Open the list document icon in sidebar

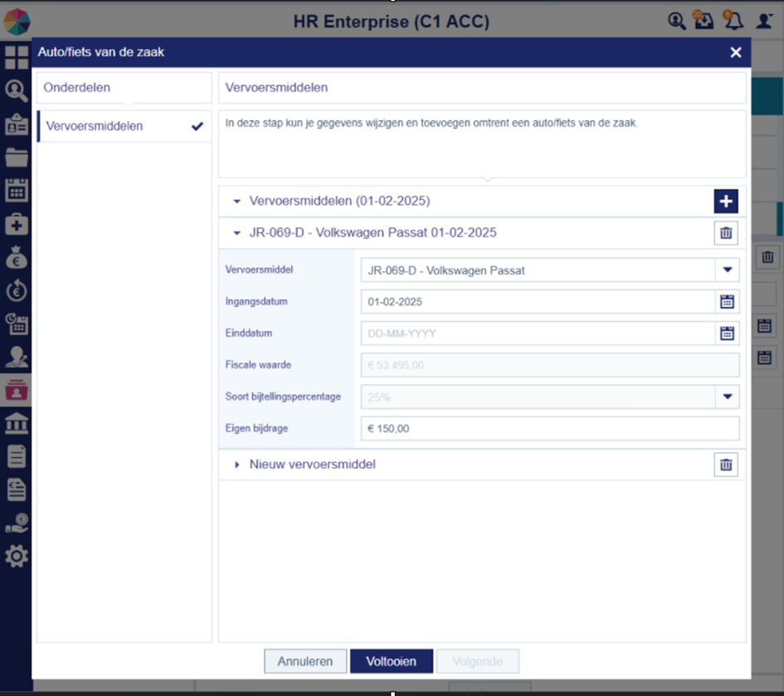pyautogui.click(x=17, y=489)
